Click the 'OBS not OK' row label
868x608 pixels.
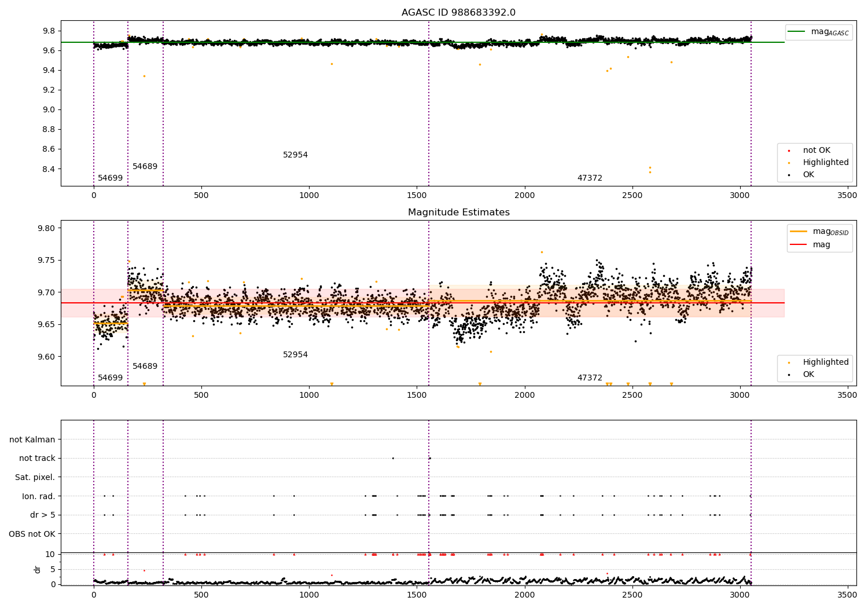(32, 534)
